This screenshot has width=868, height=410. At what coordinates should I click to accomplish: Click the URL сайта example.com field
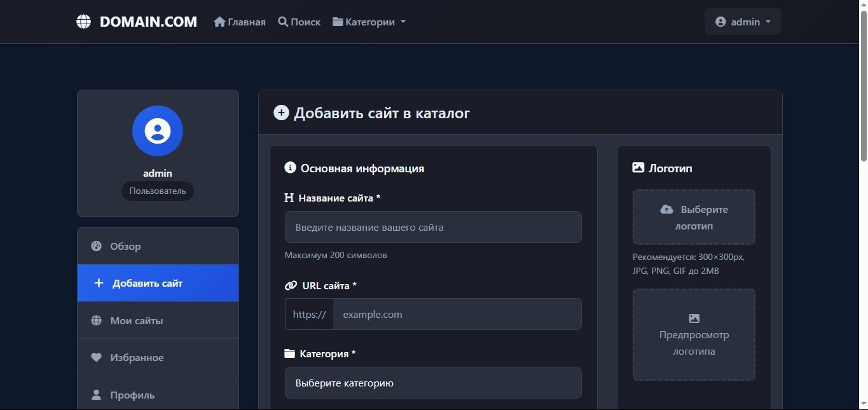click(457, 314)
